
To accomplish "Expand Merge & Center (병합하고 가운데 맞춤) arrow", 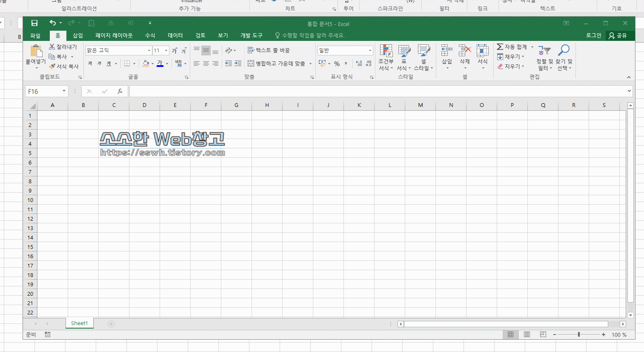I will [x=311, y=63].
